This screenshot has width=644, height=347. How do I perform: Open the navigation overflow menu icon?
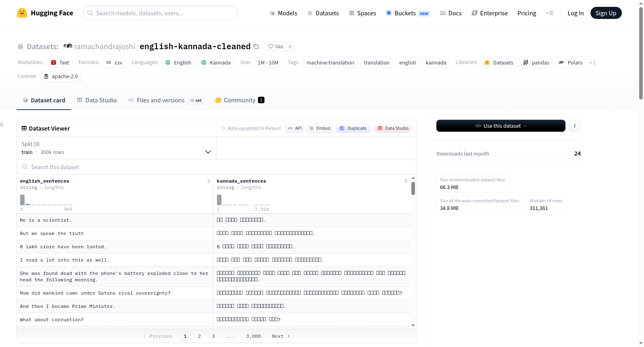click(x=549, y=13)
